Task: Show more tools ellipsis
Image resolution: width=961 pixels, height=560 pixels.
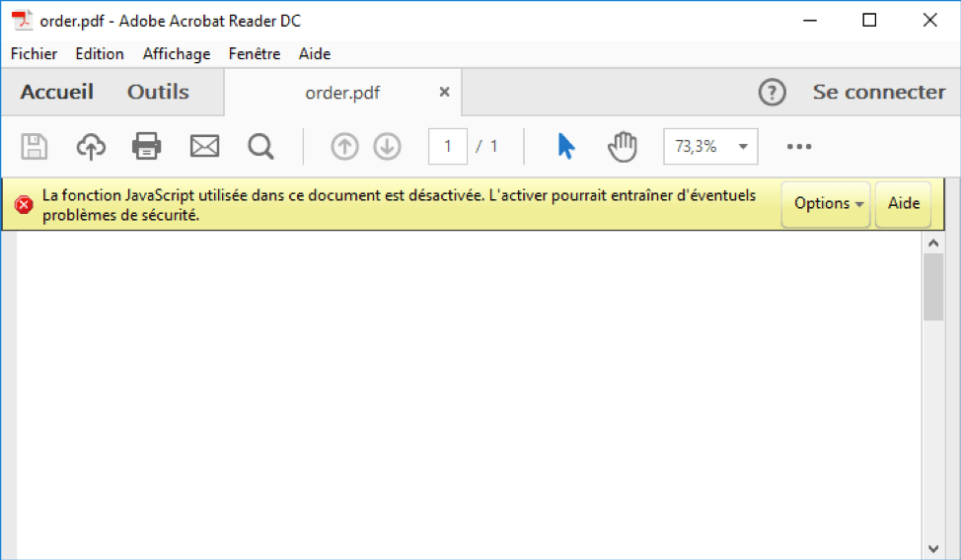Action: (x=799, y=147)
